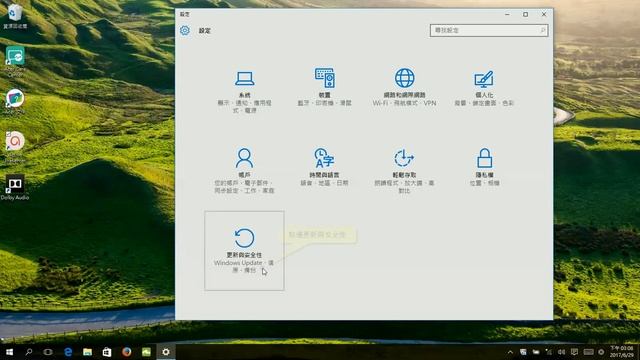Open Microsoft Store from the taskbar
Viewport: 640px width, 360px height.
point(107,352)
